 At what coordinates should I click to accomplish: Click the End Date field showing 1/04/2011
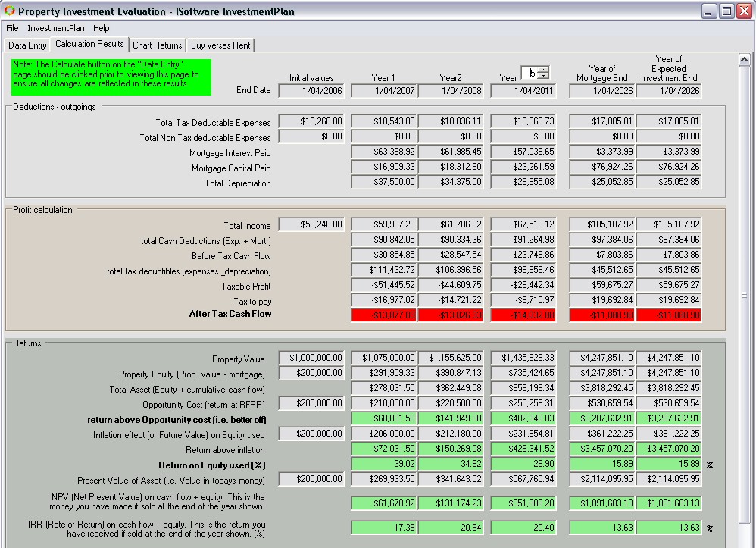pos(523,91)
